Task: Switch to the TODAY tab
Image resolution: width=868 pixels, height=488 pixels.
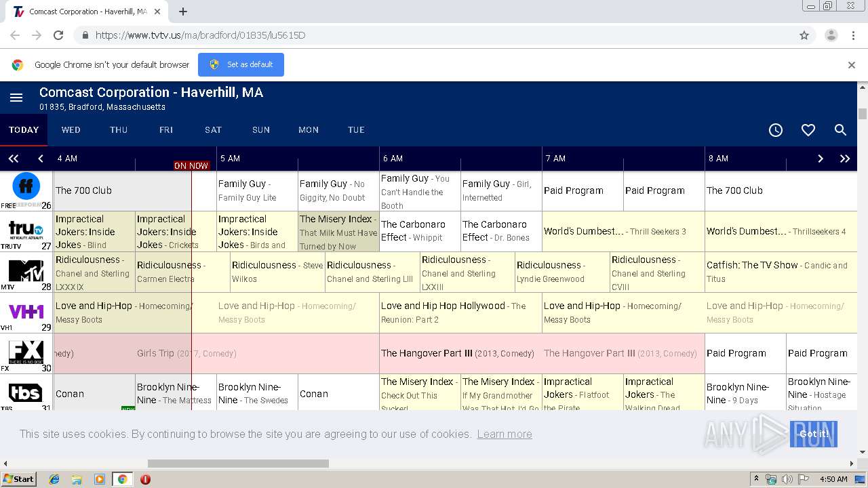Action: click(x=24, y=130)
